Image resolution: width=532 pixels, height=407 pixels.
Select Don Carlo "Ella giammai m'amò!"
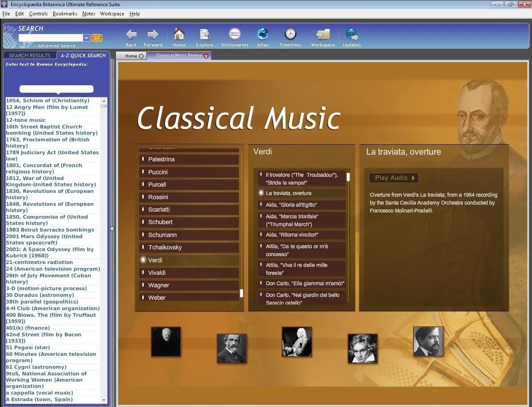coord(301,284)
